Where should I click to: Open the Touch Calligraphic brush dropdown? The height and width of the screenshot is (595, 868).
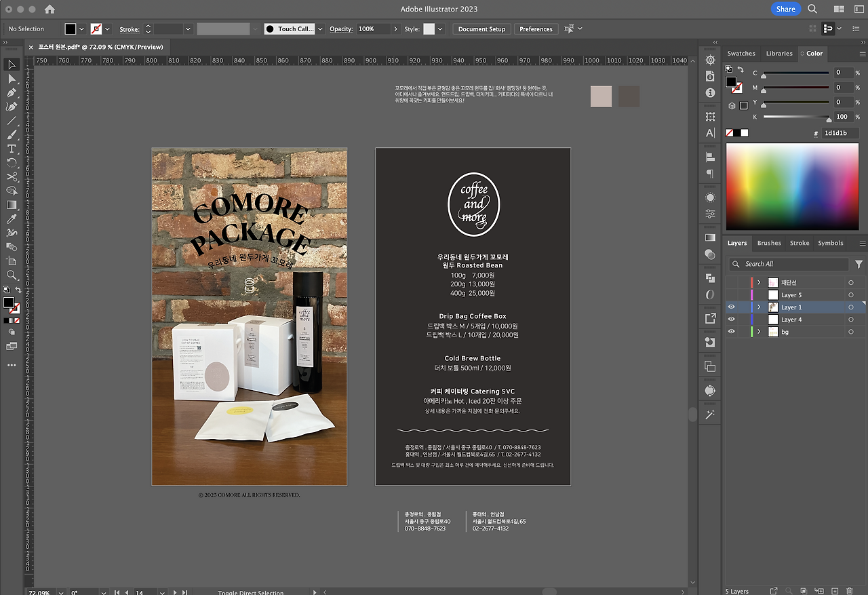(319, 29)
